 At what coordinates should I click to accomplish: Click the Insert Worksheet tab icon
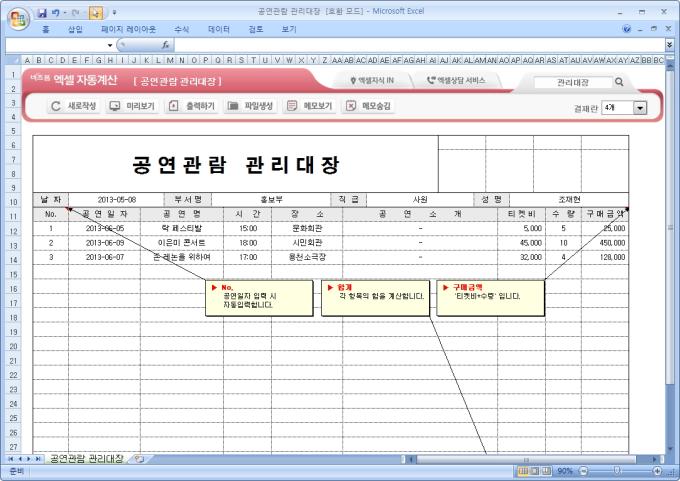[x=139, y=459]
